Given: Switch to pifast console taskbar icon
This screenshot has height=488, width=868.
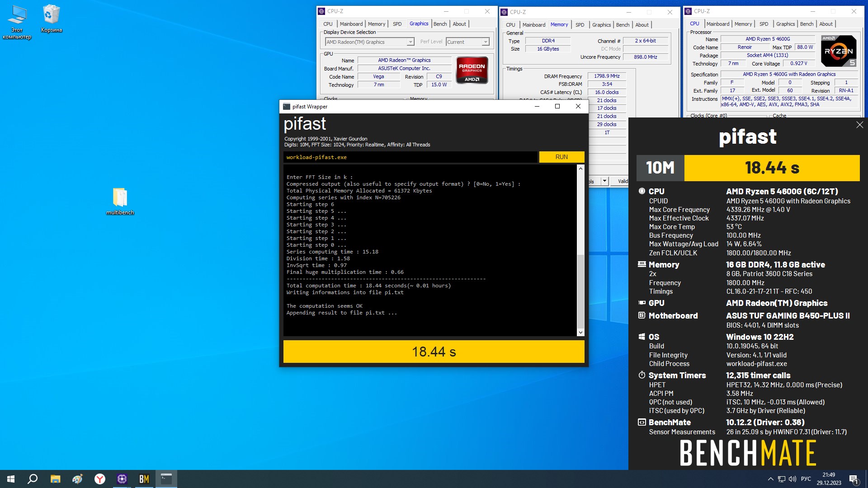Looking at the screenshot, I should 166,479.
